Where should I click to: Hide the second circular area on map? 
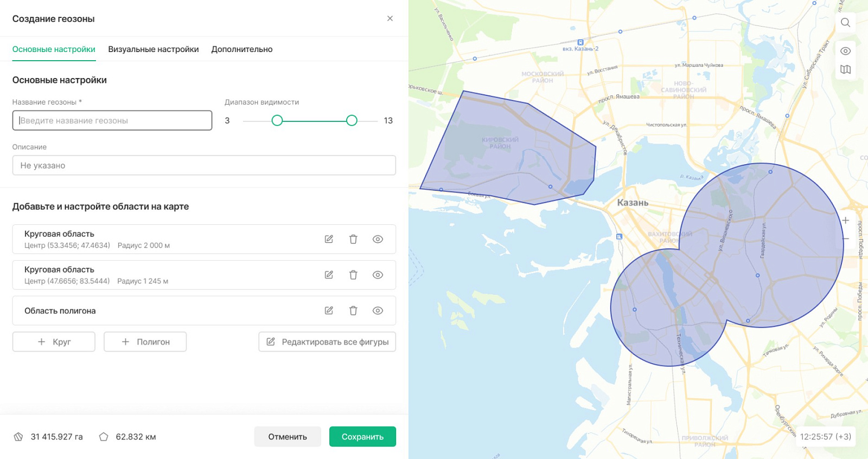[x=378, y=275]
